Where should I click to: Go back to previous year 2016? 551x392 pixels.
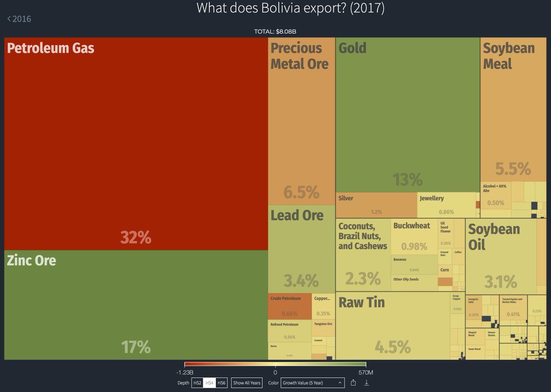click(x=19, y=19)
